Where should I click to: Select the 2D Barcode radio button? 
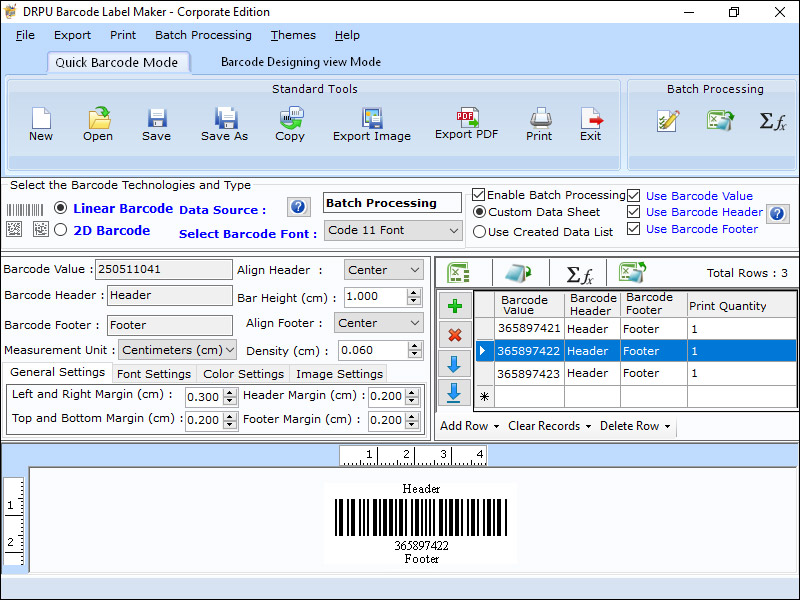[61, 229]
